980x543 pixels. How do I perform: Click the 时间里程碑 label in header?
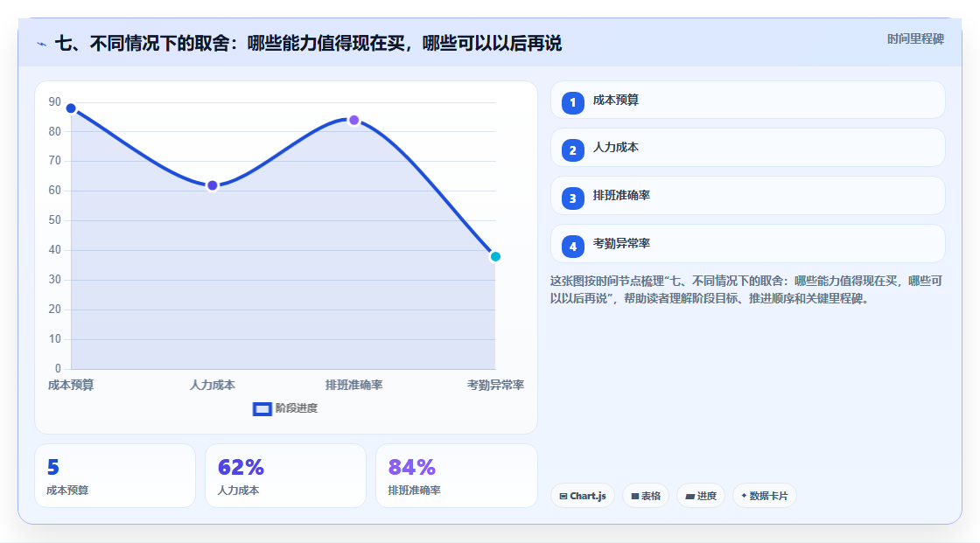click(x=915, y=39)
